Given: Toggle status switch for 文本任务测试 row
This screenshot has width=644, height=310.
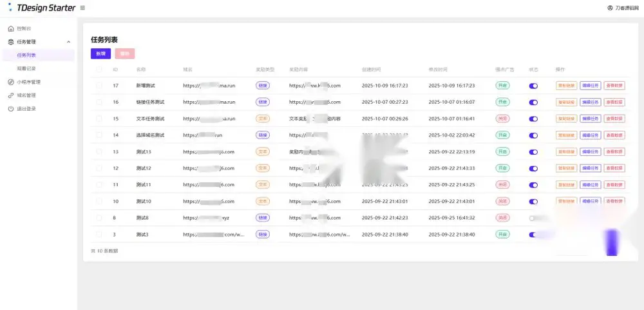Looking at the screenshot, I should pos(533,119).
